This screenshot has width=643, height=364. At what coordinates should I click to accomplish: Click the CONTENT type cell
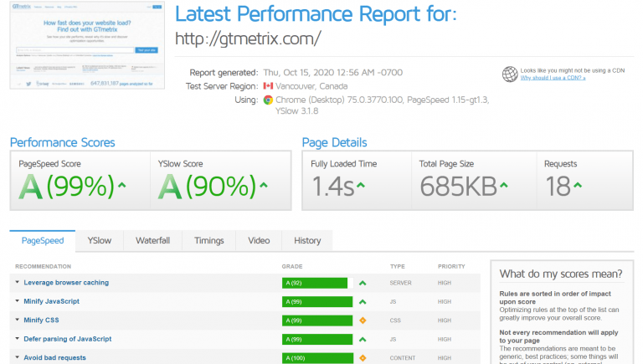[403, 358]
